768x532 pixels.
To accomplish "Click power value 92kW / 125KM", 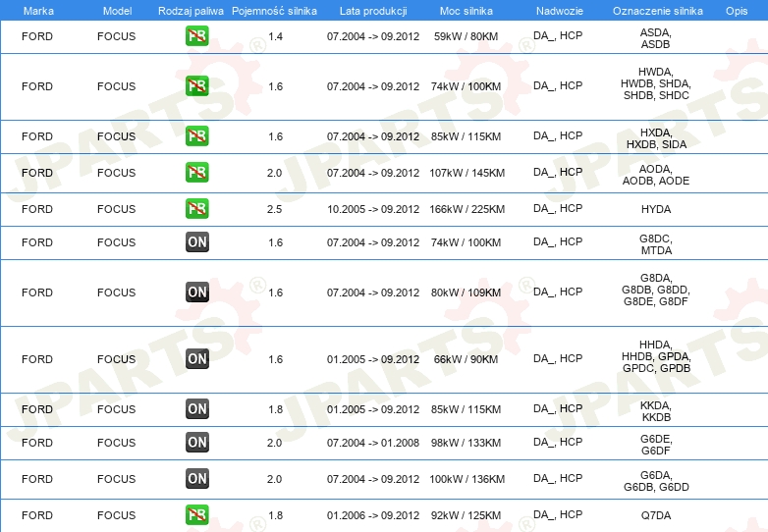I will [x=466, y=515].
